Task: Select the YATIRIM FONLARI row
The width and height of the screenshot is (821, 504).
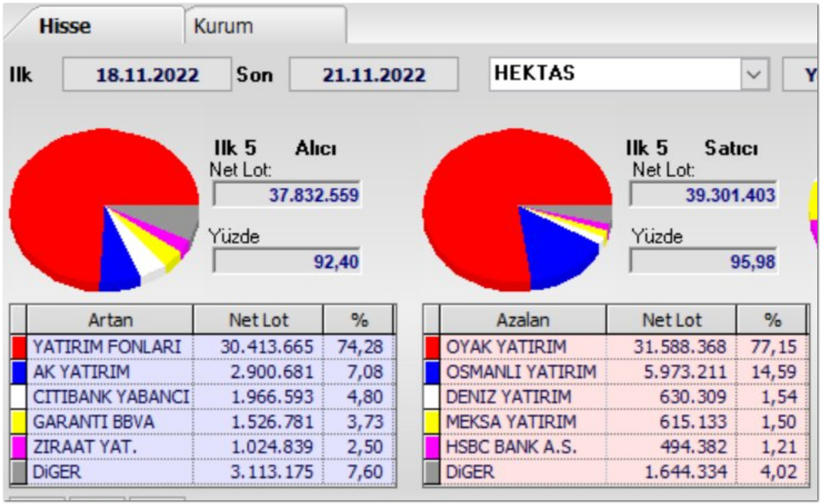Action: coord(203,347)
